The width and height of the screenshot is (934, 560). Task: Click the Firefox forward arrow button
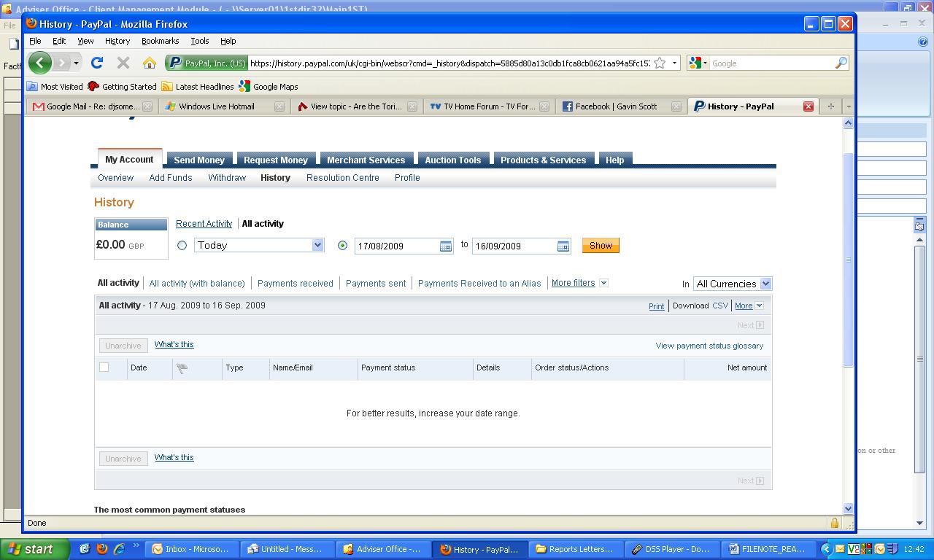[x=62, y=63]
